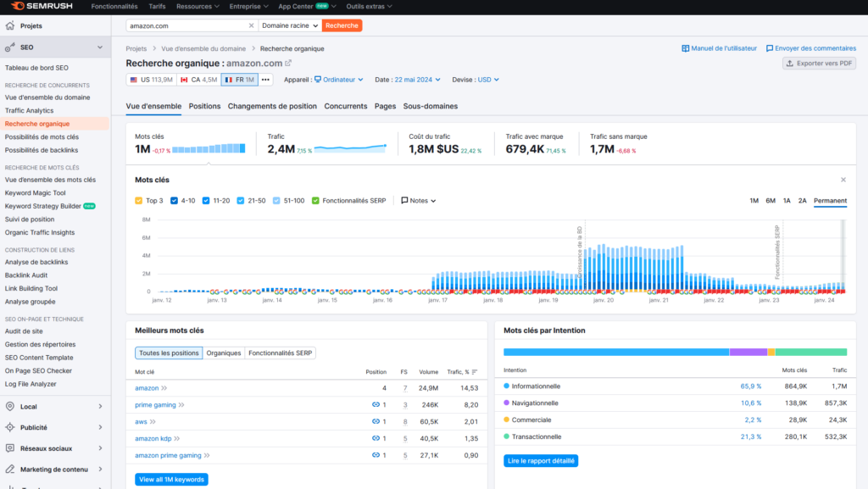
Task: Open Projets home icon in sidebar
Action: tap(10, 25)
